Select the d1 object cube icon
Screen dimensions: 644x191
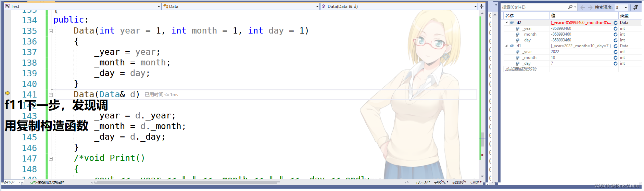pos(512,46)
